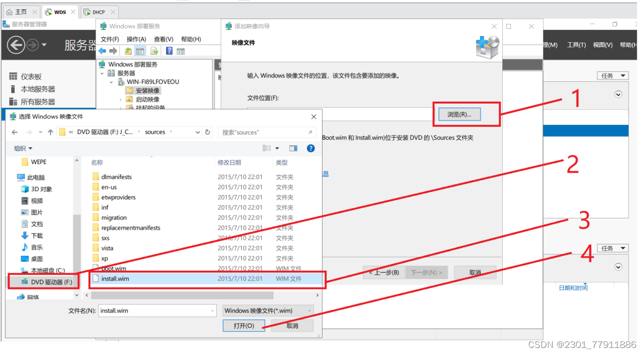644x354 pixels.
Task: Open the 文件(F) menu in WDS
Action: (110, 39)
